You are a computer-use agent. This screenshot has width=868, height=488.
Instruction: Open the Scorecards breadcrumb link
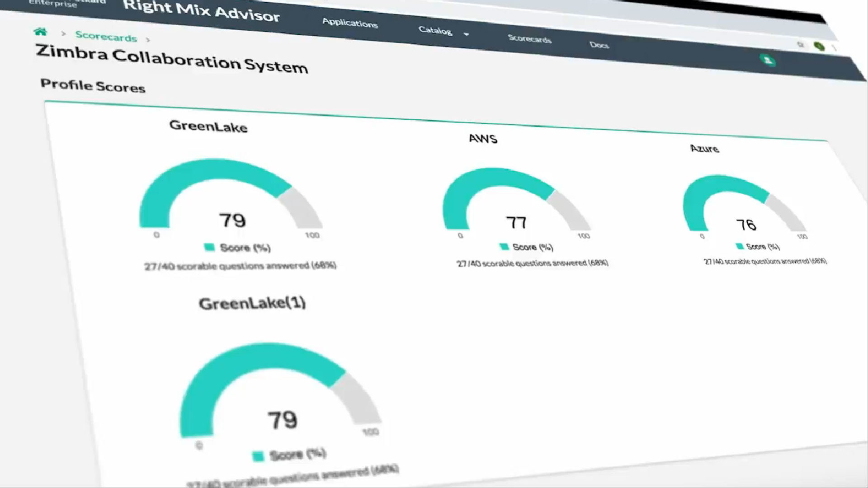click(106, 37)
